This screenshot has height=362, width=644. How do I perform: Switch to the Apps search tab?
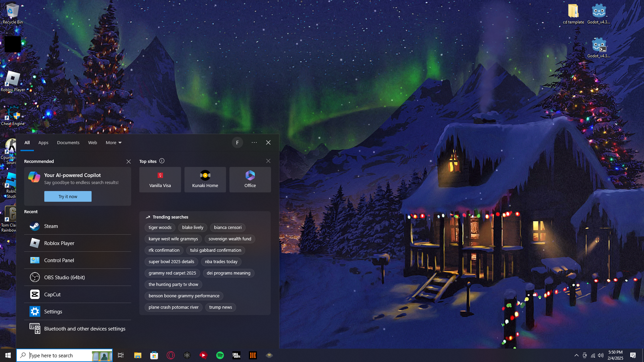point(43,142)
